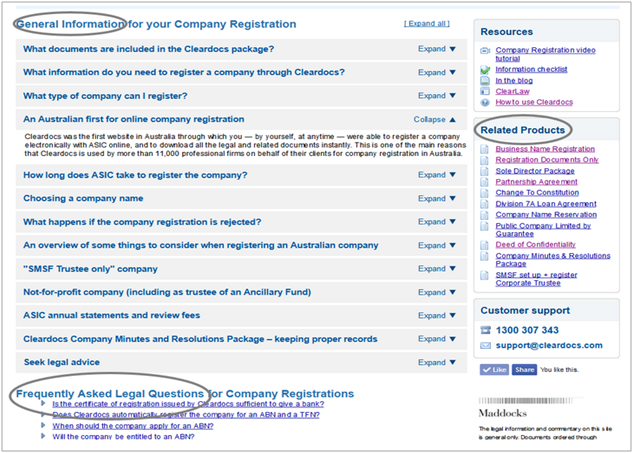Expand the Seek legal advice section
Screen dimensions: 634x453
tap(437, 362)
